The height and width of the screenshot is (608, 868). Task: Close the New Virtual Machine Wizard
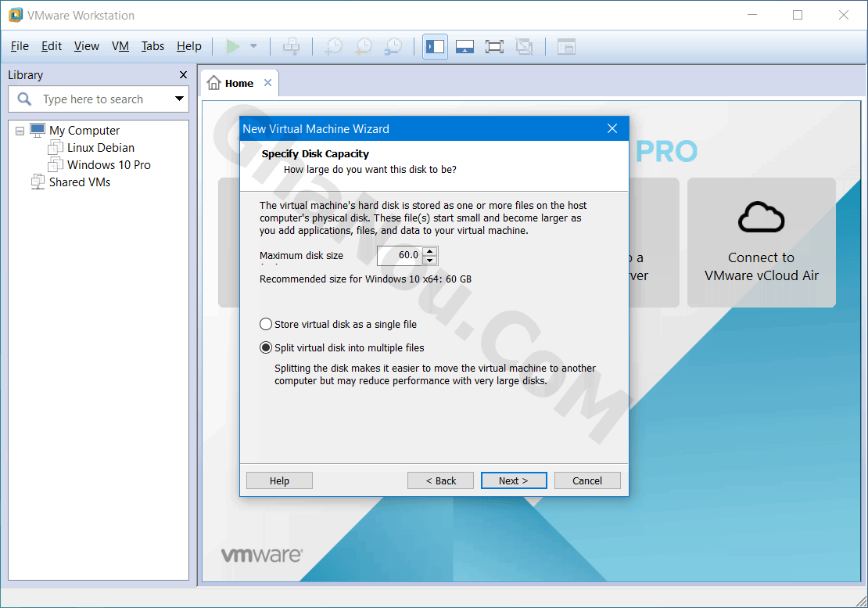[612, 128]
